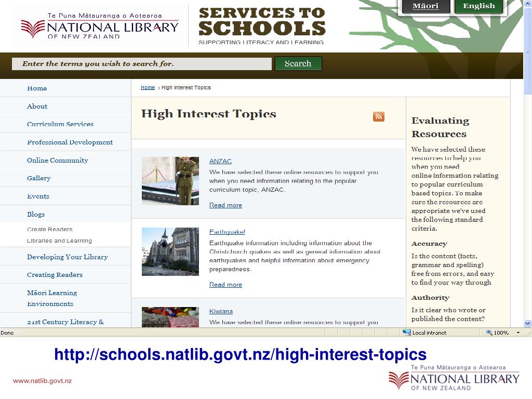Open the Earthquake! topic title link
Viewport: 532px width, 399px height.
[x=228, y=232]
